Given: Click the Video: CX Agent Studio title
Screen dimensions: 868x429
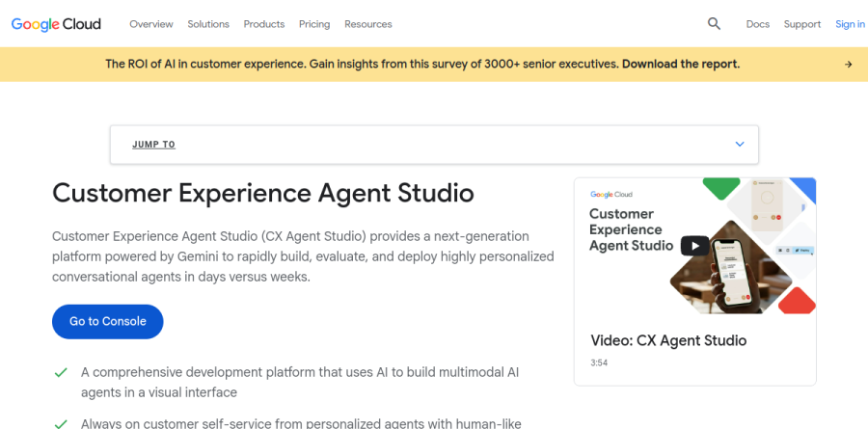Looking at the screenshot, I should pos(668,340).
